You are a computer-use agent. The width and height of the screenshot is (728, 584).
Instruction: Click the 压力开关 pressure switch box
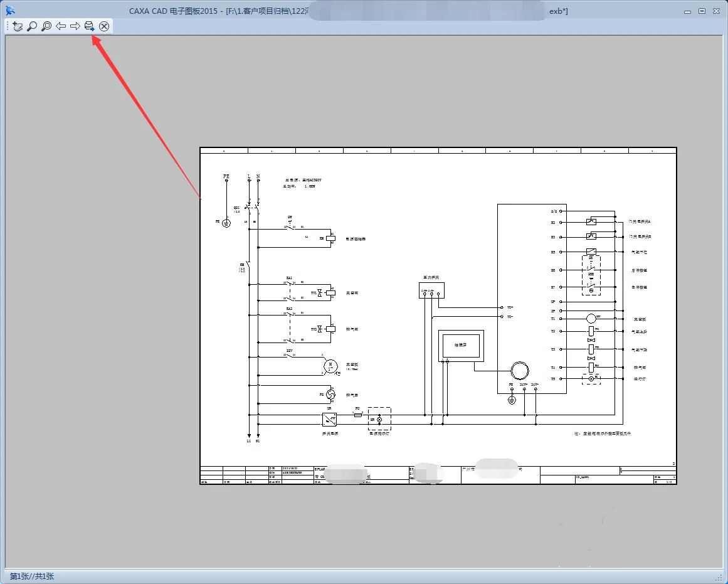point(431,290)
